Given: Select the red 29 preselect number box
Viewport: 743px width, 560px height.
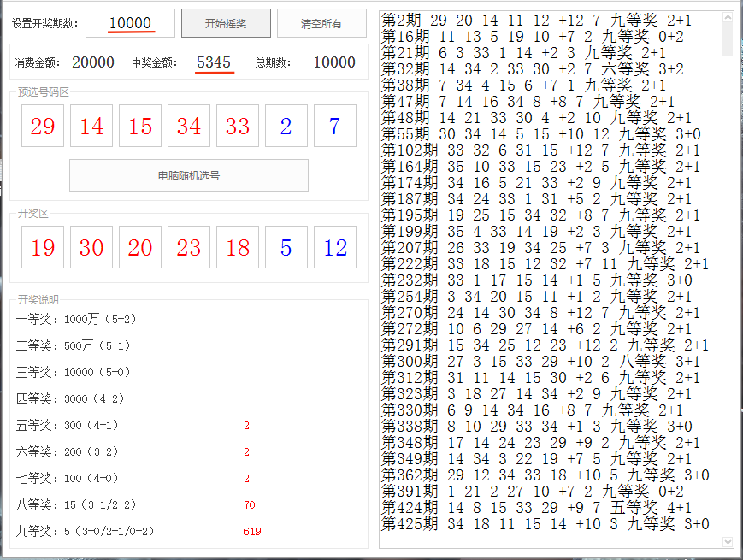Looking at the screenshot, I should click(43, 127).
